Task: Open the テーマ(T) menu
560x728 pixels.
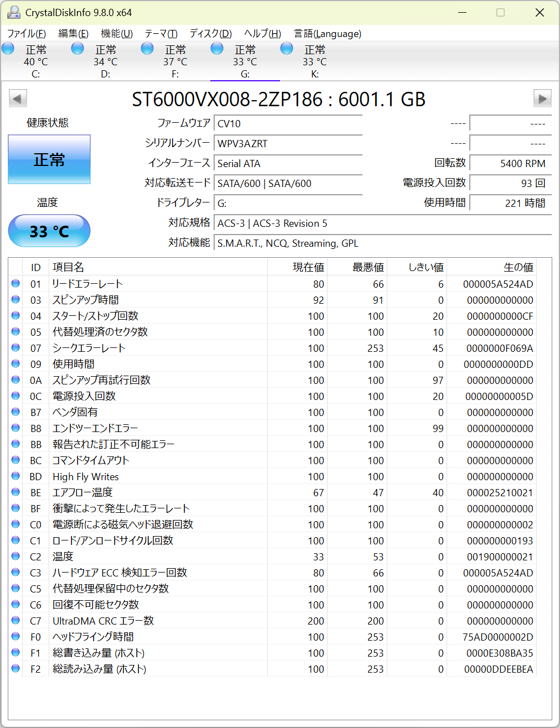Action: pos(161,34)
